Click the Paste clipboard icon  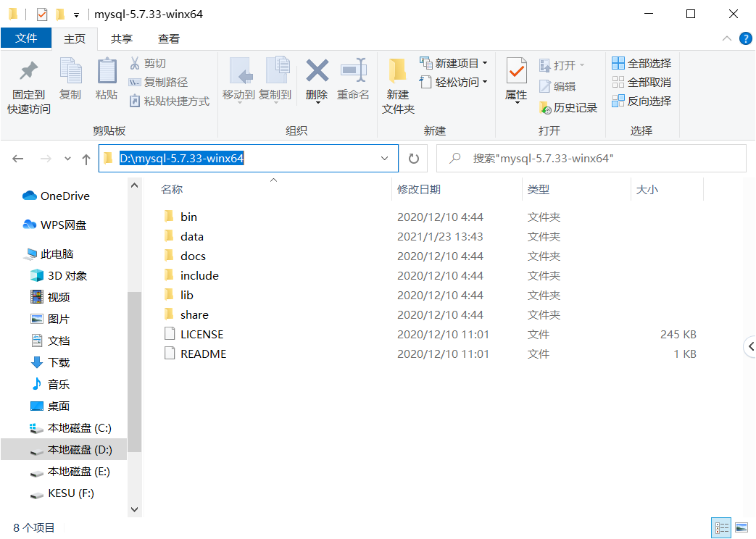point(107,78)
